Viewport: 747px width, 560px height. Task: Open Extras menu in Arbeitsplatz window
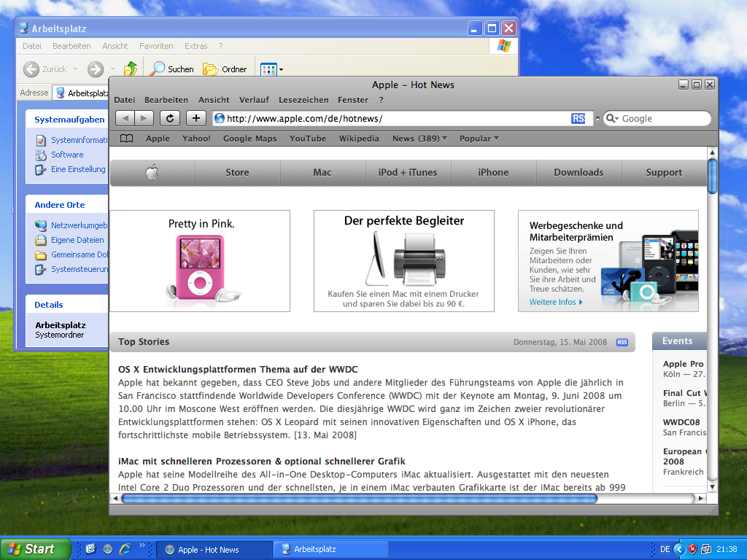pyautogui.click(x=196, y=46)
